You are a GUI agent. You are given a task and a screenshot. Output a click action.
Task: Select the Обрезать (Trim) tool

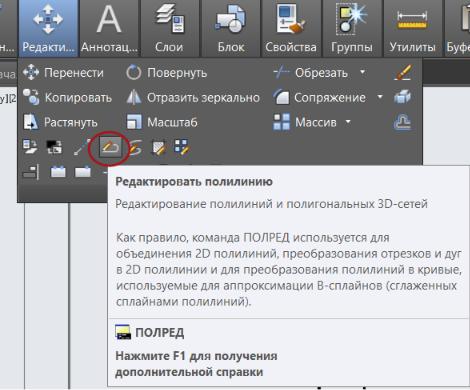click(311, 73)
